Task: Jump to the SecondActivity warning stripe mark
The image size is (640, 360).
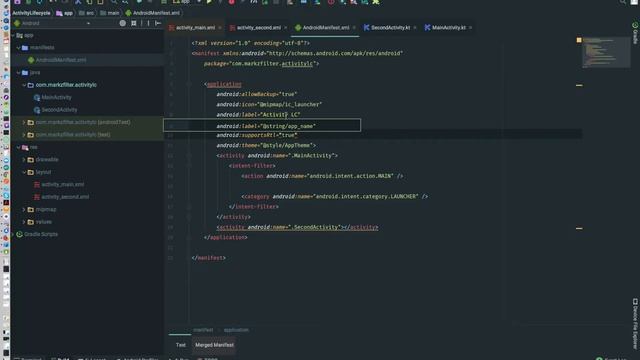Action: 579,229
